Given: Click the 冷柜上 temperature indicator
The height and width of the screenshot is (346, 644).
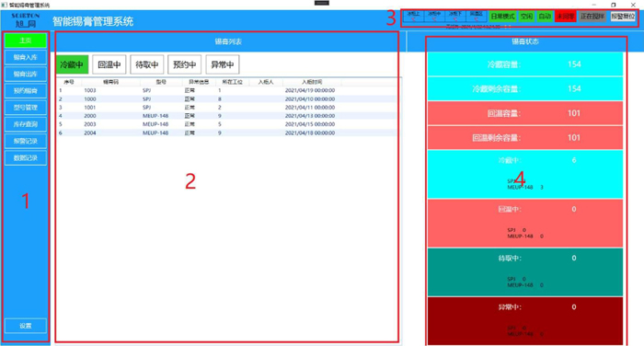Looking at the screenshot, I should point(413,17).
